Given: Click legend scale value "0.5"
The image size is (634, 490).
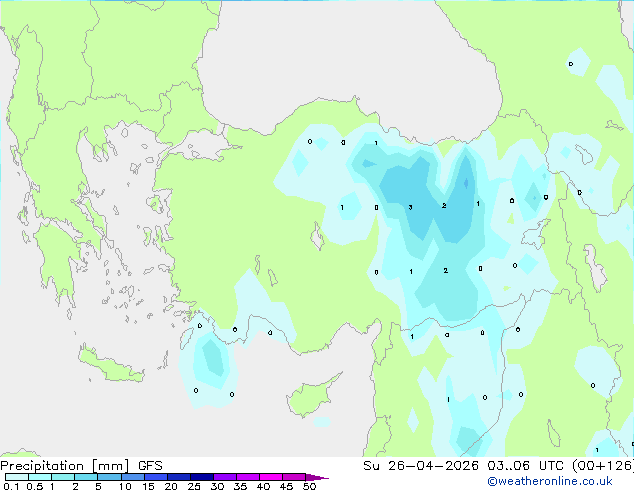Looking at the screenshot, I should click(x=34, y=486).
